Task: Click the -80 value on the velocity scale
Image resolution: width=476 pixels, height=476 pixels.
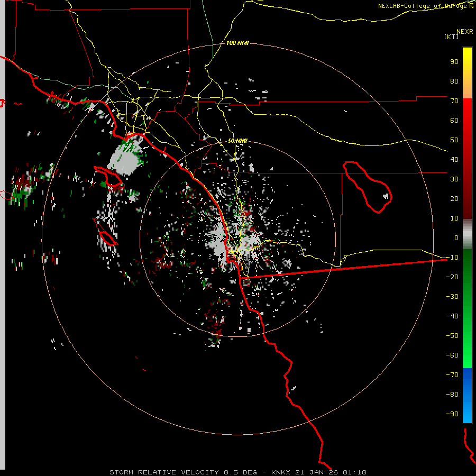Action: [452, 395]
